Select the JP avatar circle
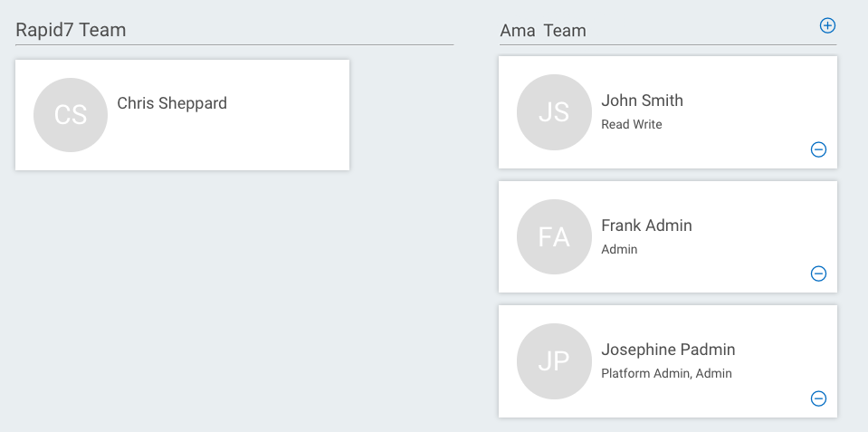Viewport: 868px width, 432px height. [554, 360]
